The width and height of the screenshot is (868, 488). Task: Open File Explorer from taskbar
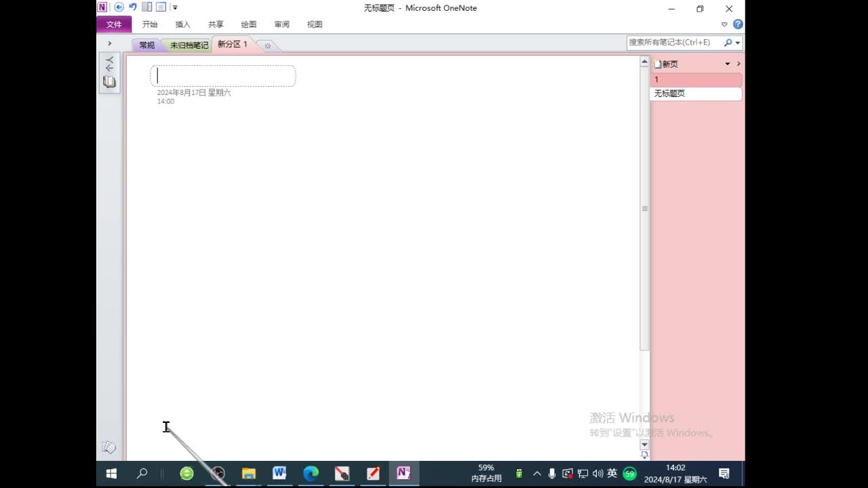point(249,474)
